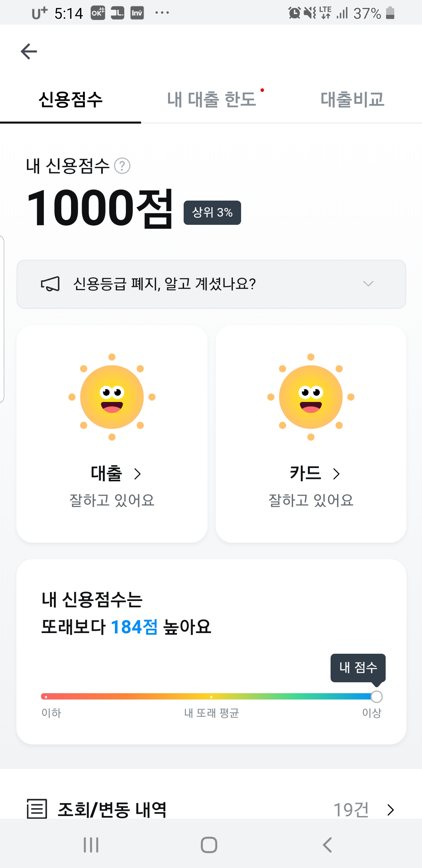Switch to the 내 대출 한도 tab
Viewport: 422px width, 868px height.
(211, 99)
